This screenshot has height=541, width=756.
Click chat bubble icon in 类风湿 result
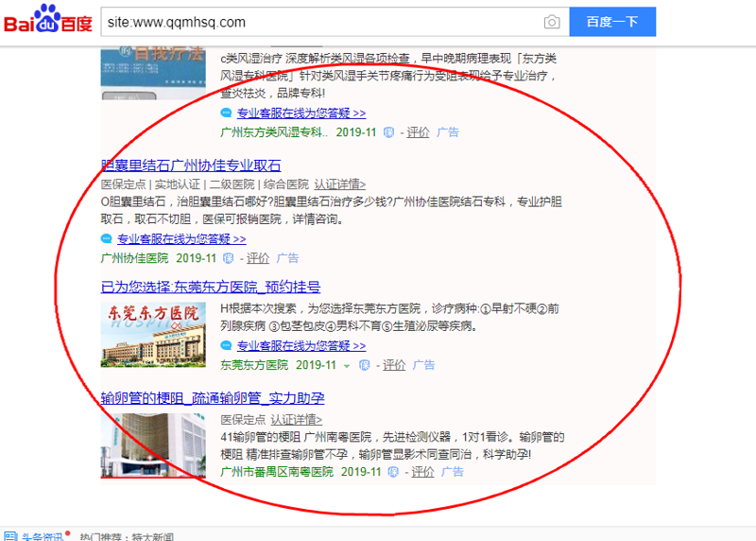point(226,113)
